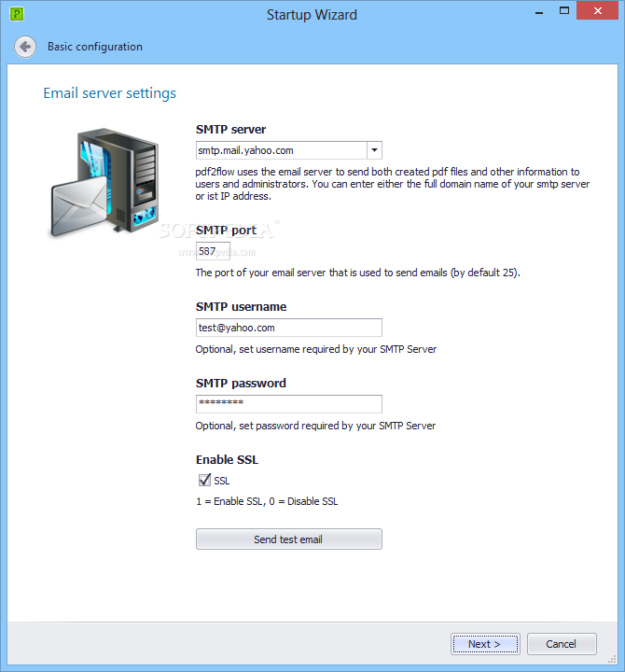Cancel the Startup Wizard

[x=562, y=644]
